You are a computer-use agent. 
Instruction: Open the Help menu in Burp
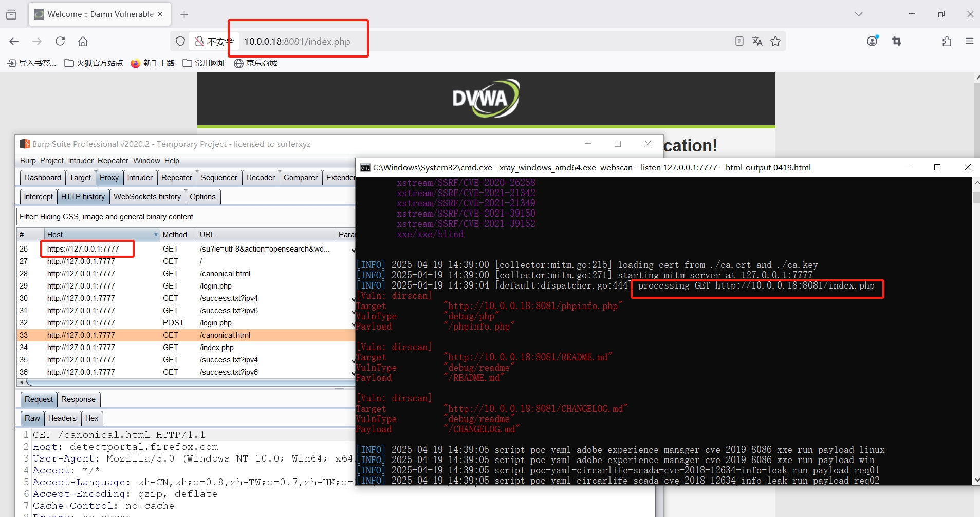point(172,161)
